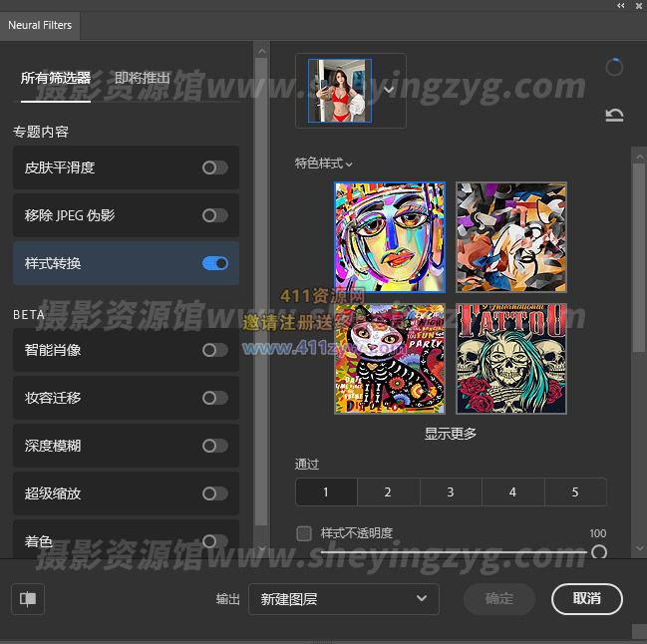Turn on 移除 JPEG 伪影 filter

[214, 215]
